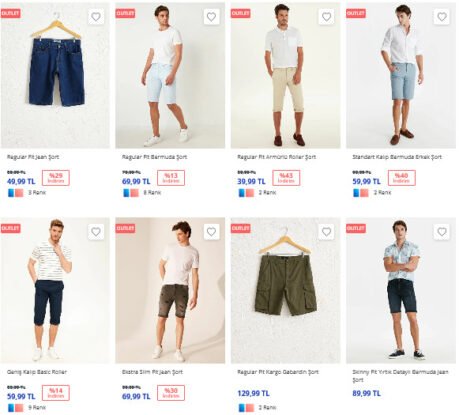Open the Regular Fit Jean Şort title link
Viewport: 459px width, 415px height.
(33, 157)
